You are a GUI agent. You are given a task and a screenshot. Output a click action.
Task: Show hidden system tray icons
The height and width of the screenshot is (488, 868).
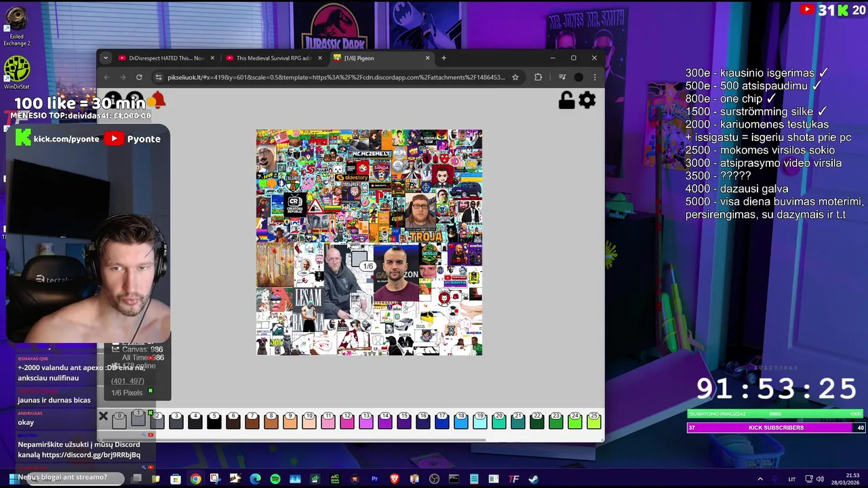tap(759, 479)
